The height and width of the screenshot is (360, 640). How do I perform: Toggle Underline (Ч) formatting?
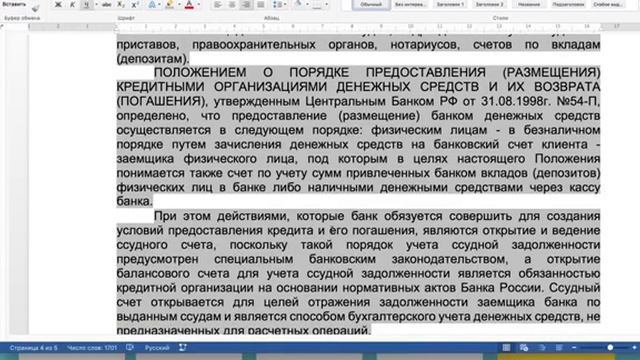coord(86,4)
